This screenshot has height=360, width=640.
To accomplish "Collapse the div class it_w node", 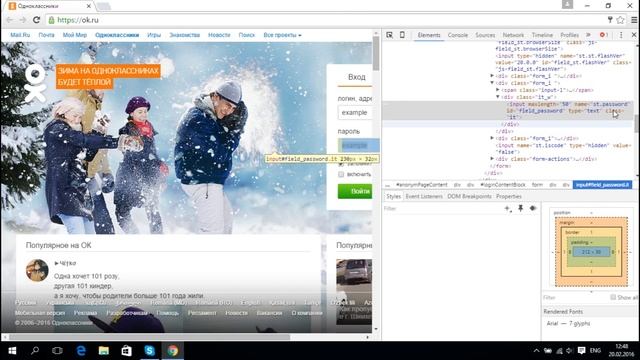I will 498,97.
